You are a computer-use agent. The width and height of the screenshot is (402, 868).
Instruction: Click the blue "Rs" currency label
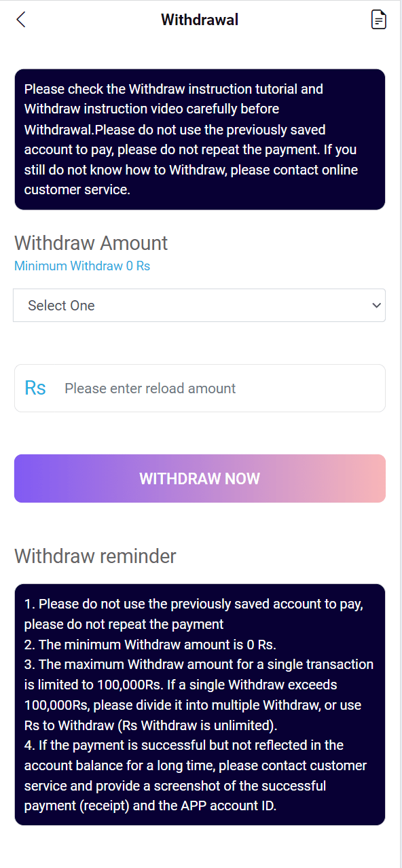tap(35, 388)
